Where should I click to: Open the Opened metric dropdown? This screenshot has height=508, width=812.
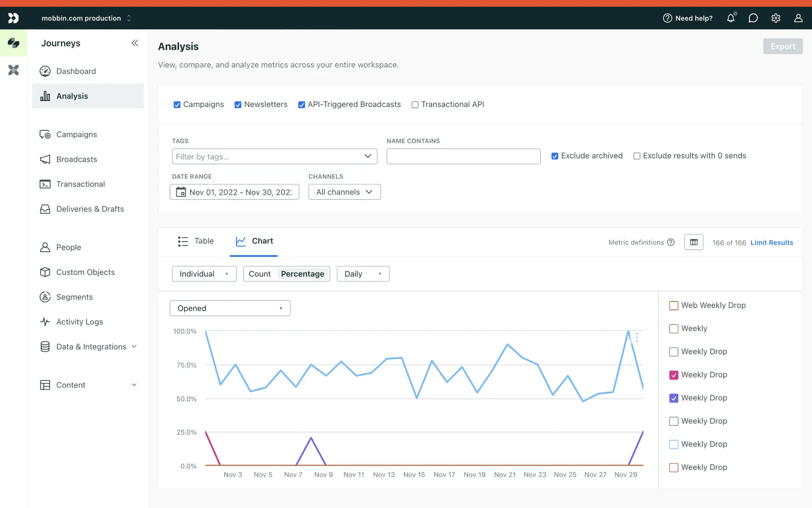click(x=230, y=308)
